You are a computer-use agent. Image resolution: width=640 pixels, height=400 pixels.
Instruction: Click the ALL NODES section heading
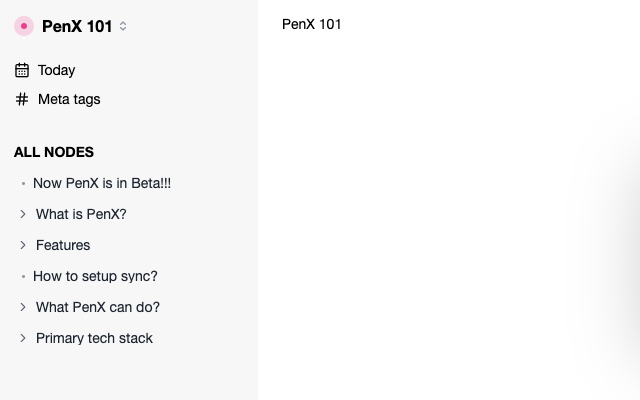54,152
